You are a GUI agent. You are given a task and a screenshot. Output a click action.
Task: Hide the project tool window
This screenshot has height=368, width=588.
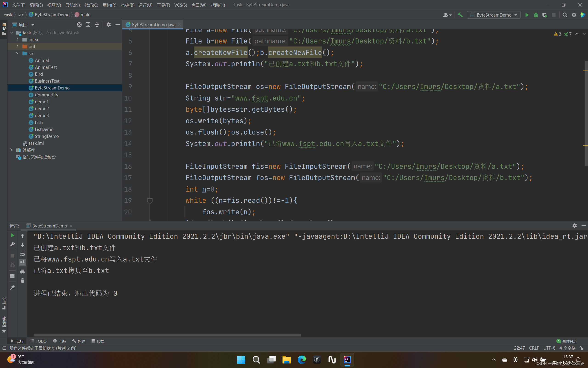[118, 25]
